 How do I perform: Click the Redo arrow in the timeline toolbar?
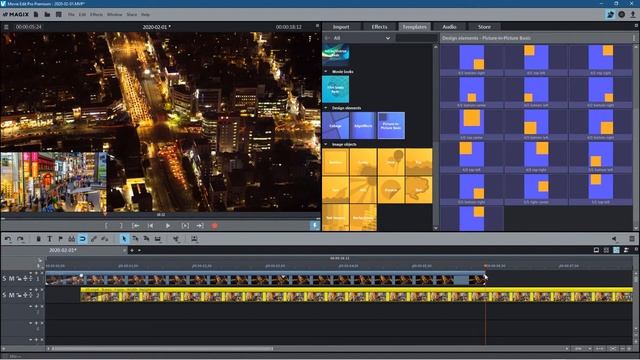tap(20, 239)
